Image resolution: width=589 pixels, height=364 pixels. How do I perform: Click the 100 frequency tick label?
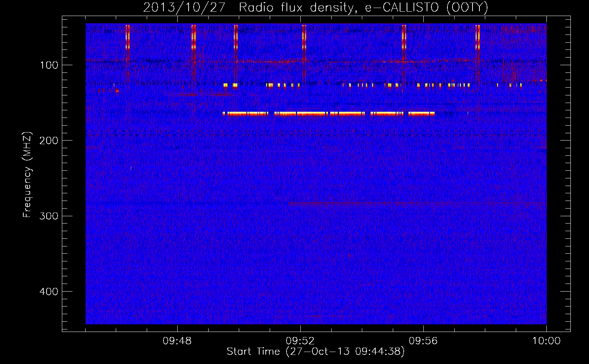49,65
